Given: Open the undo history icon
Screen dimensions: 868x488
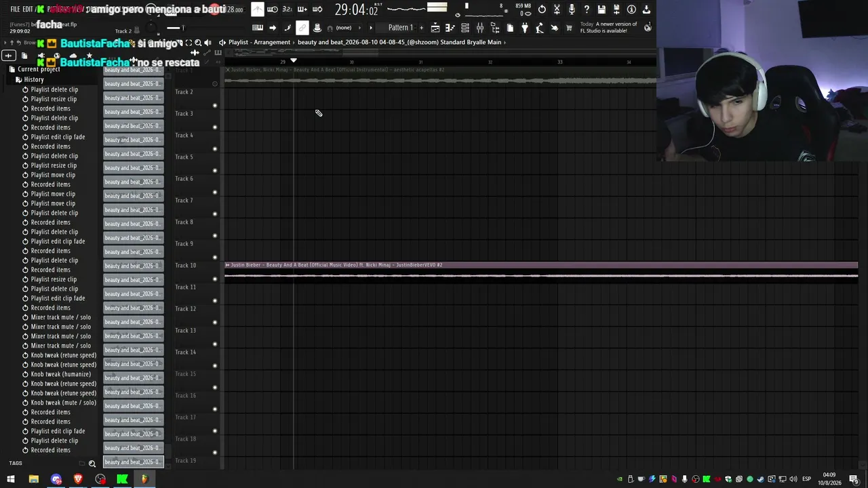Looking at the screenshot, I should pos(542,9).
